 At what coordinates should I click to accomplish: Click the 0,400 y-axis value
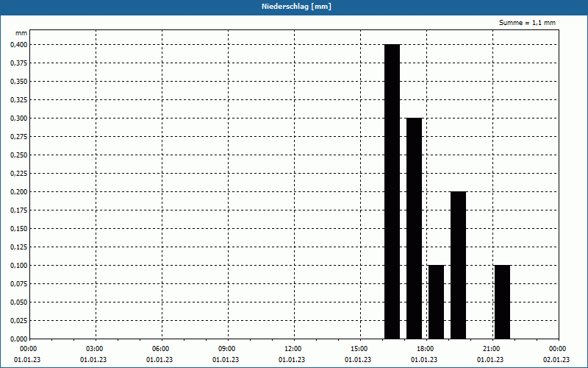[19, 45]
